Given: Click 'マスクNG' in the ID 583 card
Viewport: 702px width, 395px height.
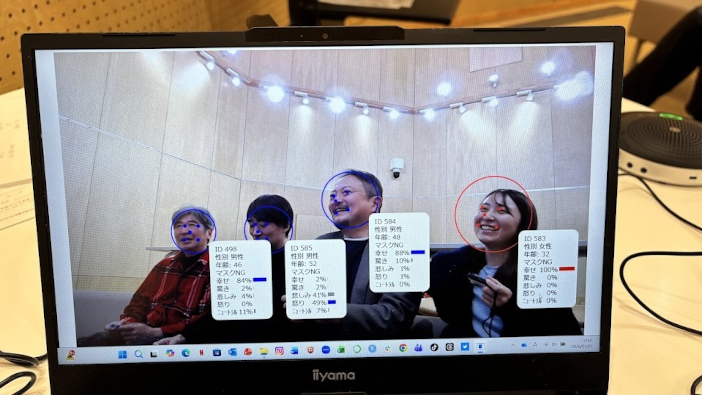Looking at the screenshot, I should [x=538, y=262].
